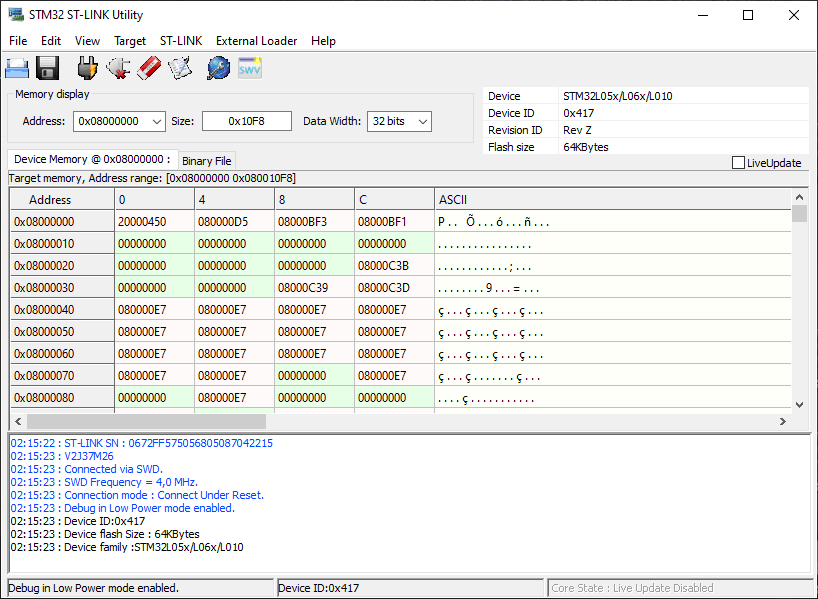Click the Core State status bar entry
The width and height of the screenshot is (818, 599).
[678, 588]
